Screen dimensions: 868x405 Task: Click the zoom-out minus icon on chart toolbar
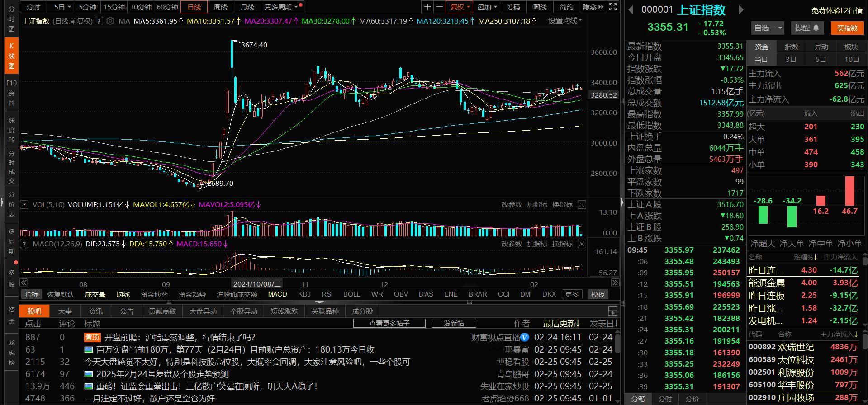pos(440,7)
